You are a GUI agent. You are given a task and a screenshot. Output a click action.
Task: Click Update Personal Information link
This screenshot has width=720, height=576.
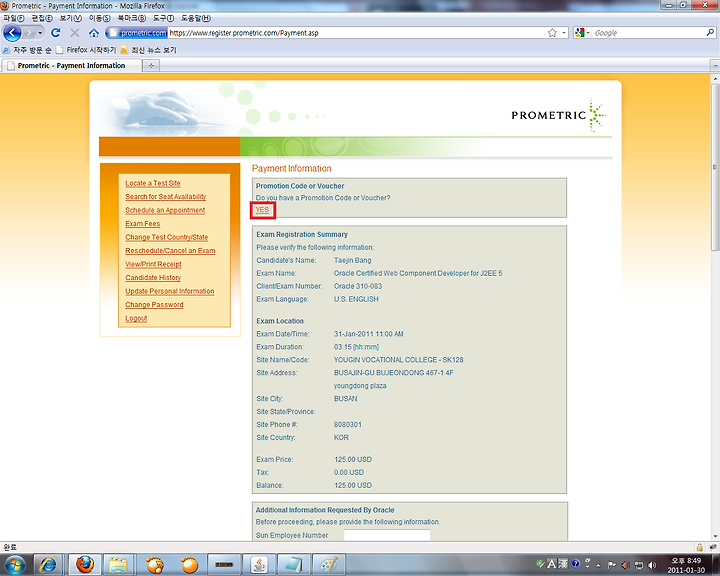[170, 291]
